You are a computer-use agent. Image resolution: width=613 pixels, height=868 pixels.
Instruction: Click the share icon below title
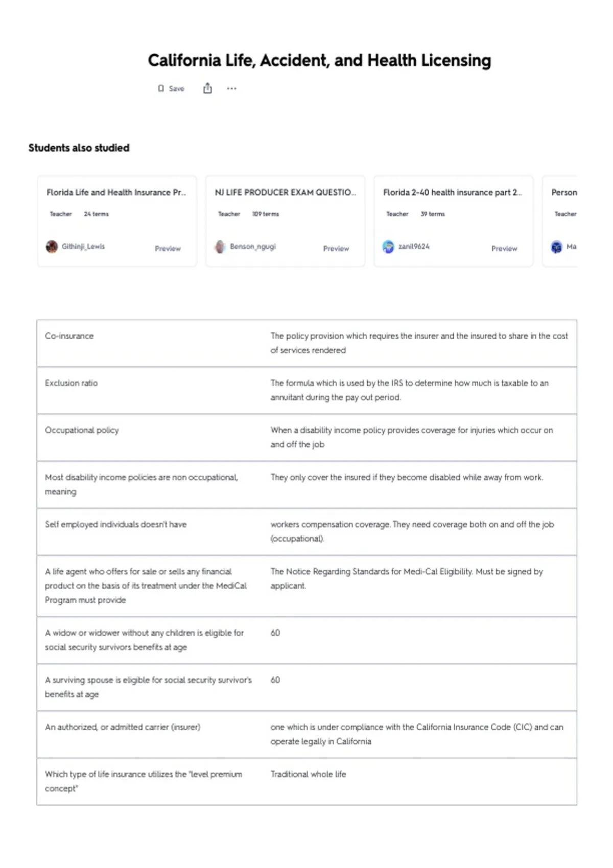pyautogui.click(x=207, y=88)
